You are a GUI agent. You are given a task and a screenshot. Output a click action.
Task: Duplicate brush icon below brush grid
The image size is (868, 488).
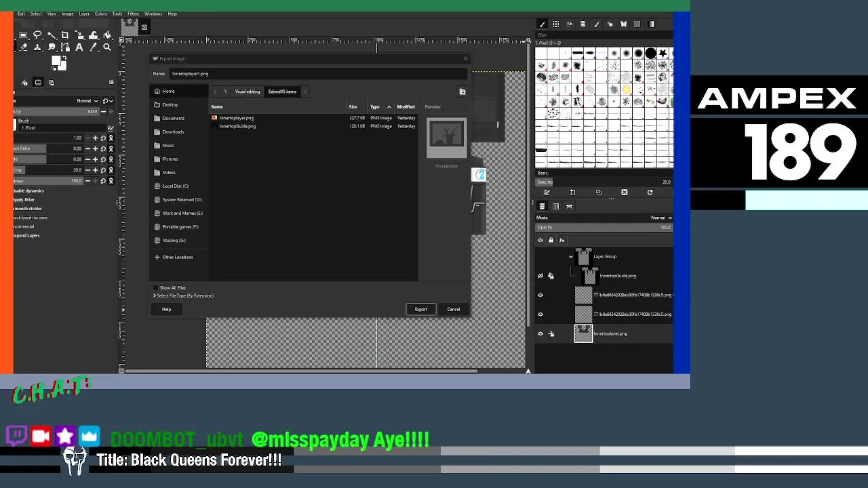click(x=599, y=192)
